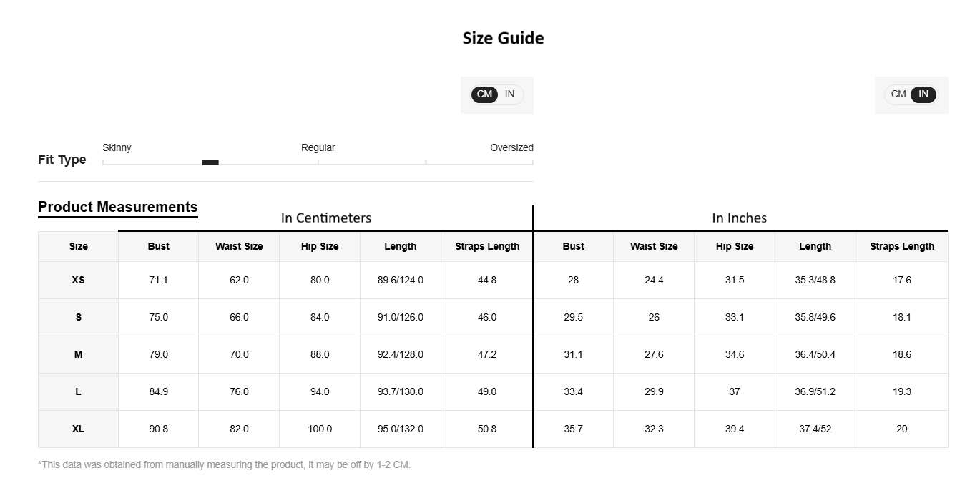Click the M waist value 70.0
Viewport: 980px width, 501px height.
point(239,354)
